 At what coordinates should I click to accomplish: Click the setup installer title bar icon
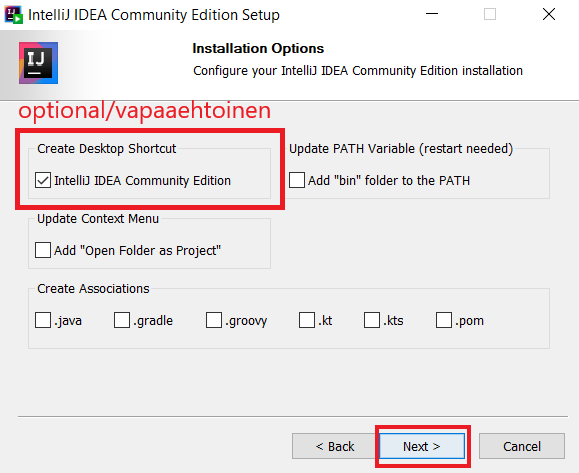point(14,15)
